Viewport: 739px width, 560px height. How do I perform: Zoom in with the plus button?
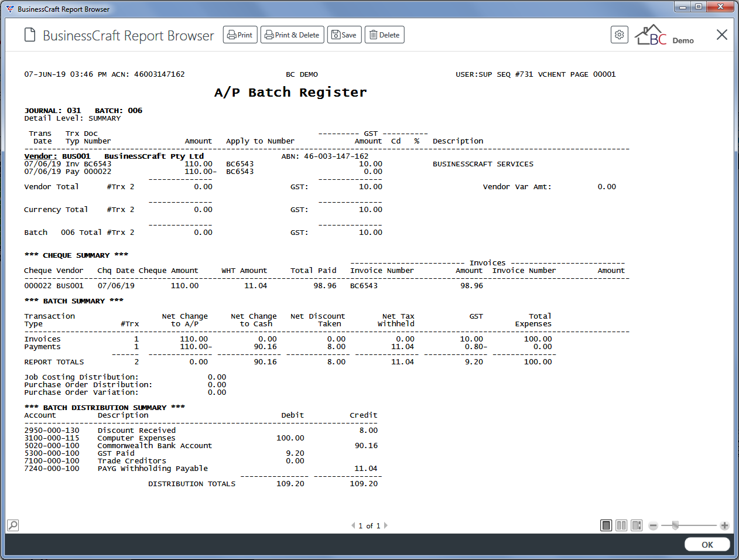point(724,525)
